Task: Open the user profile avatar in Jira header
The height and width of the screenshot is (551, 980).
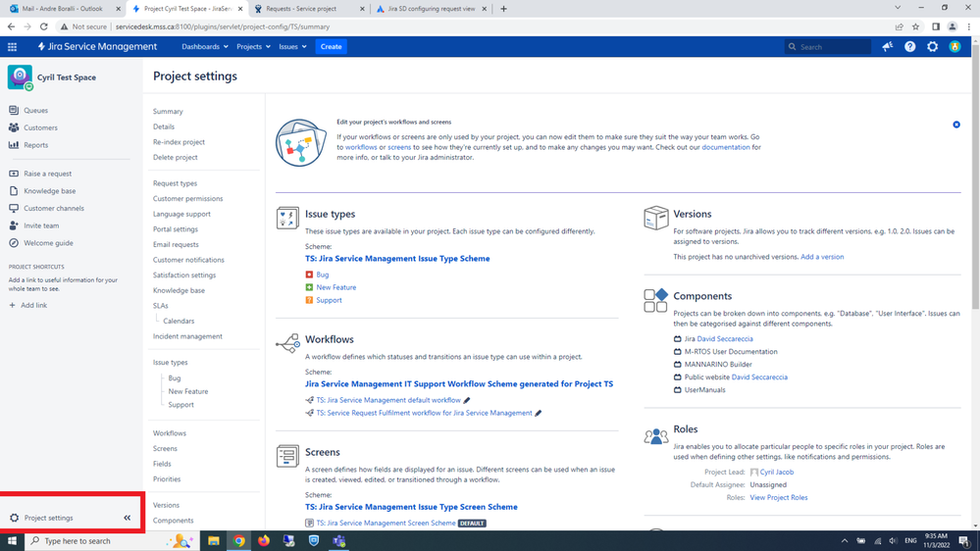Action: 955,47
